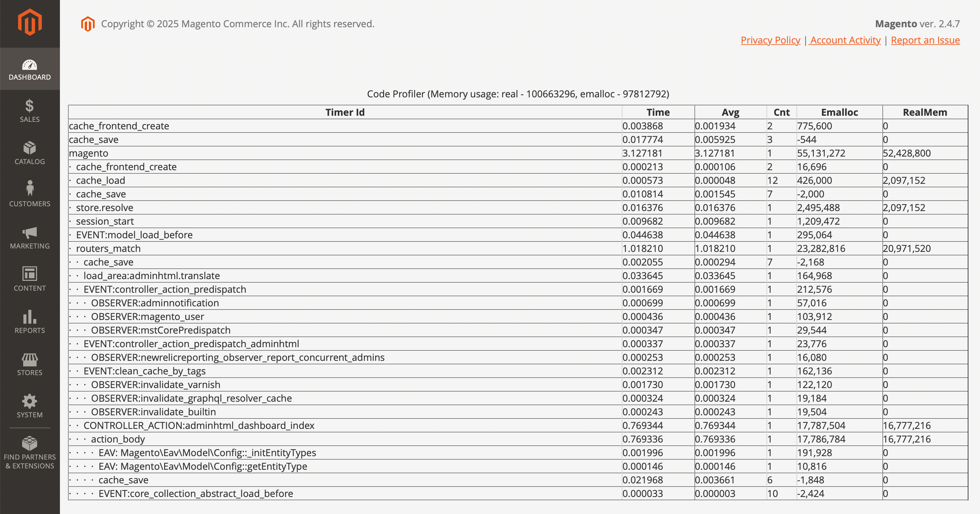Click 'CONTROLLER_ACTION:adminhtml_dashboard_index' row
The height and width of the screenshot is (514, 980).
[x=518, y=425]
